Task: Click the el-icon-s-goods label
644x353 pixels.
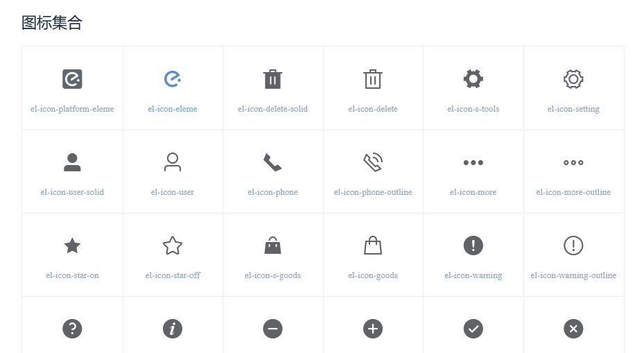Action: [x=272, y=275]
